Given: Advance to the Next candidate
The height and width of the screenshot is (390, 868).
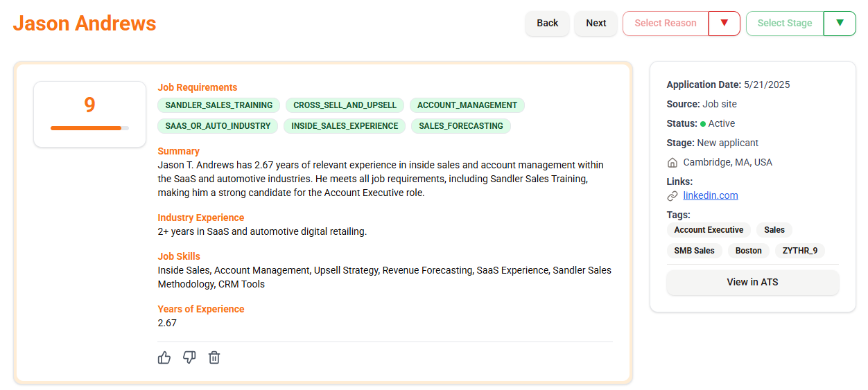Looking at the screenshot, I should [596, 23].
